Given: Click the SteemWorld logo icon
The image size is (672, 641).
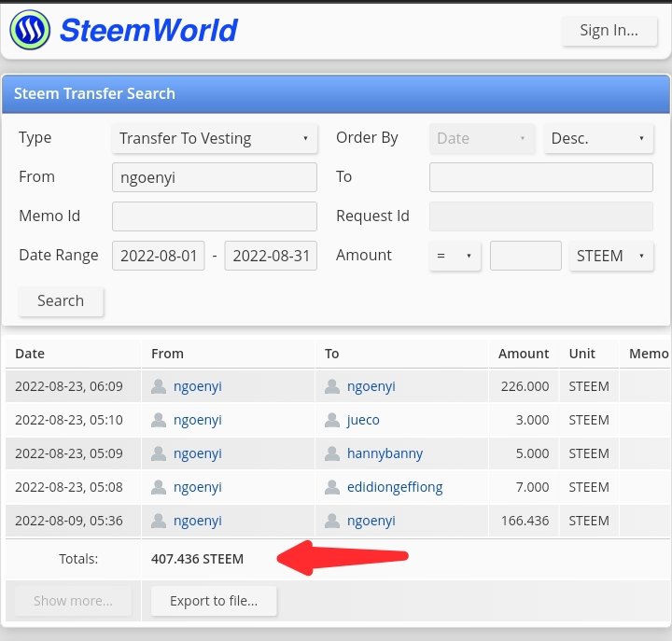Looking at the screenshot, I should [30, 30].
